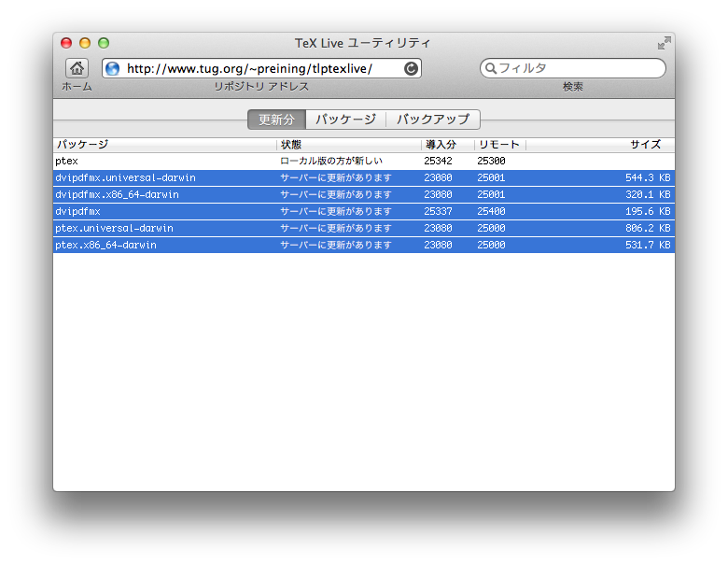Sort by the パッケージ column header
The image size is (728, 565).
click(165, 145)
